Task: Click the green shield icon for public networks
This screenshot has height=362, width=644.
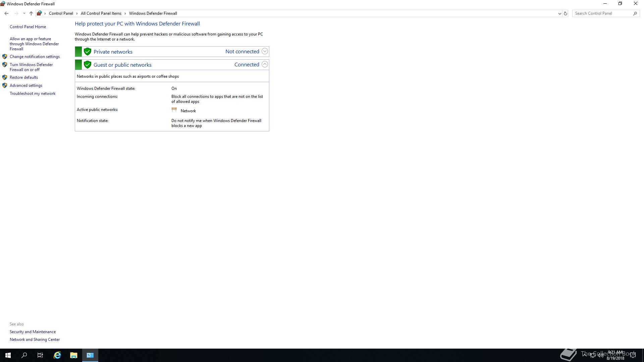Action: pyautogui.click(x=88, y=65)
